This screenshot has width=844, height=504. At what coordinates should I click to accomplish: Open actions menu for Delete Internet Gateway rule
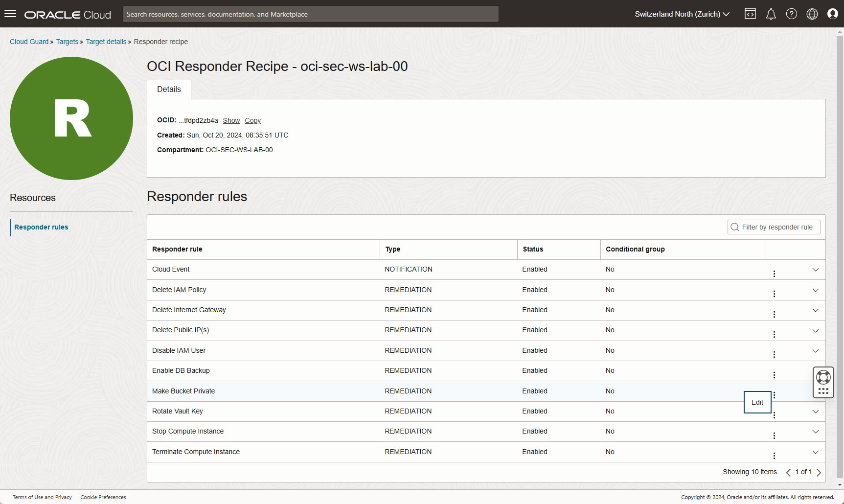click(x=774, y=314)
